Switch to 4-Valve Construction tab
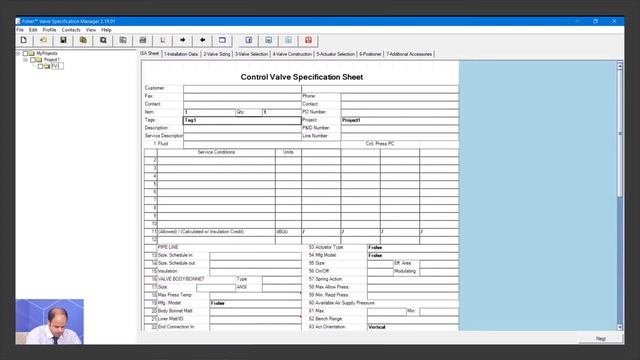The image size is (640, 360). tap(292, 54)
